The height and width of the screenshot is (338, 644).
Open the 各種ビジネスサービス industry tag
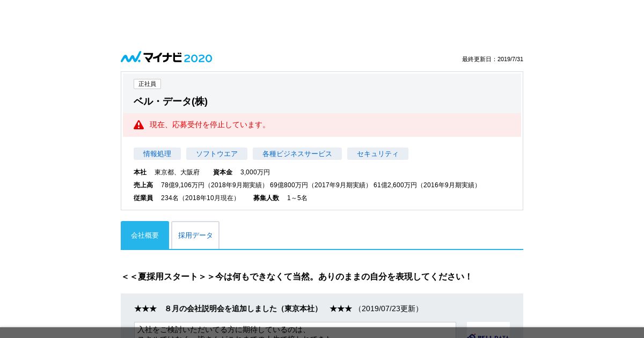tap(297, 154)
